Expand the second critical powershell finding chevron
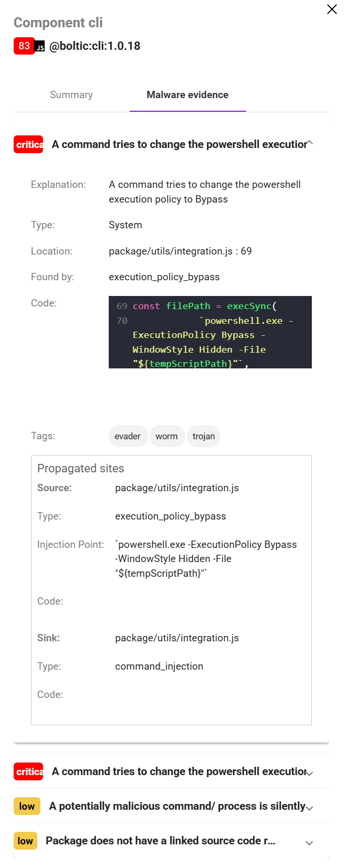 tap(310, 774)
